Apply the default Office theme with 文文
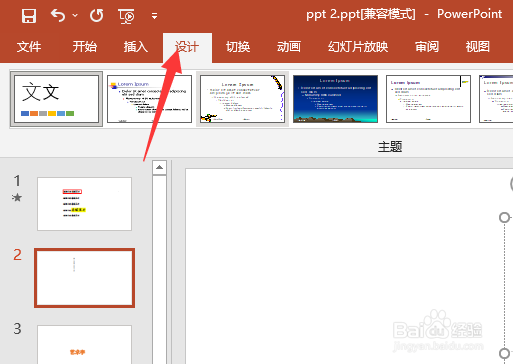Viewport: 513px width, 364px height. click(x=56, y=99)
